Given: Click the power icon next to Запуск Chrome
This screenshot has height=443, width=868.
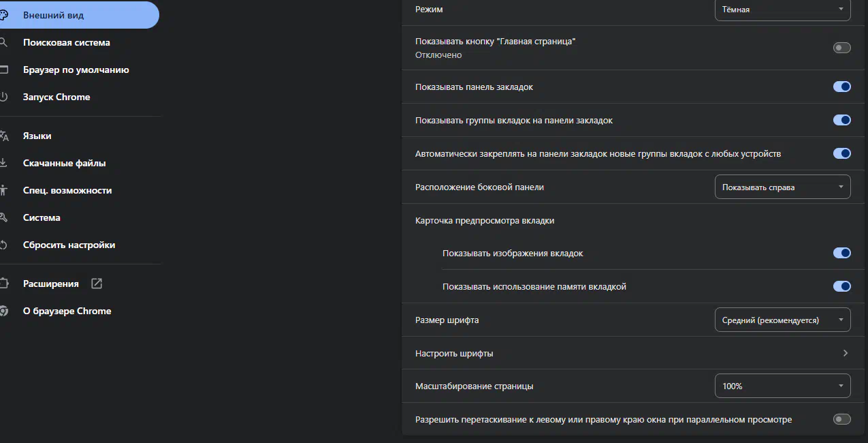Looking at the screenshot, I should [3, 97].
